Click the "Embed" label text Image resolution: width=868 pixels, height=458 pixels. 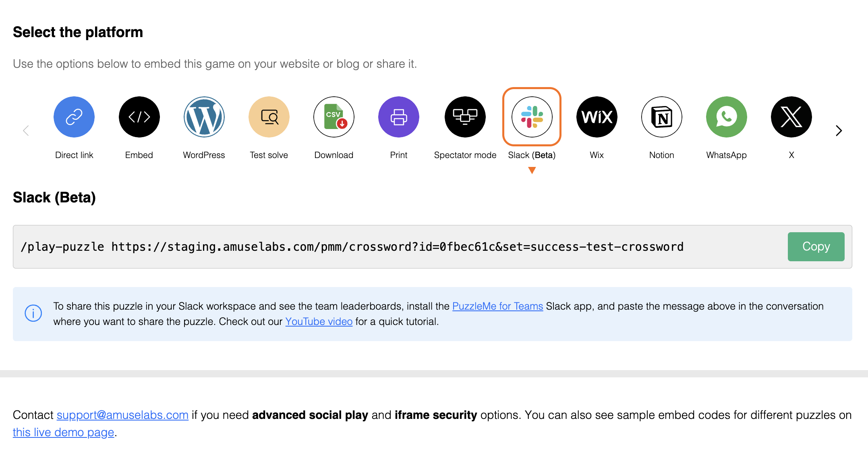pyautogui.click(x=139, y=155)
